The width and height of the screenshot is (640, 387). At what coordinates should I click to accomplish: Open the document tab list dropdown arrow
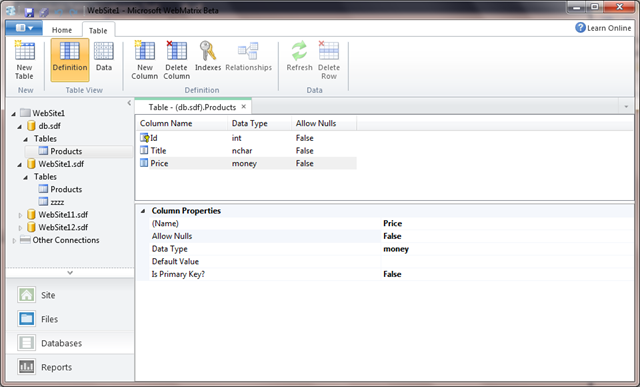[x=626, y=107]
